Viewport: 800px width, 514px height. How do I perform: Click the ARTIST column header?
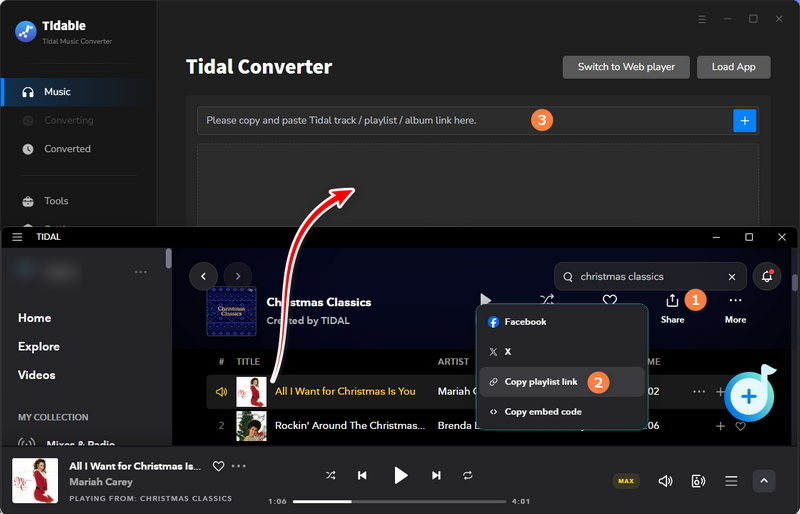pos(453,362)
